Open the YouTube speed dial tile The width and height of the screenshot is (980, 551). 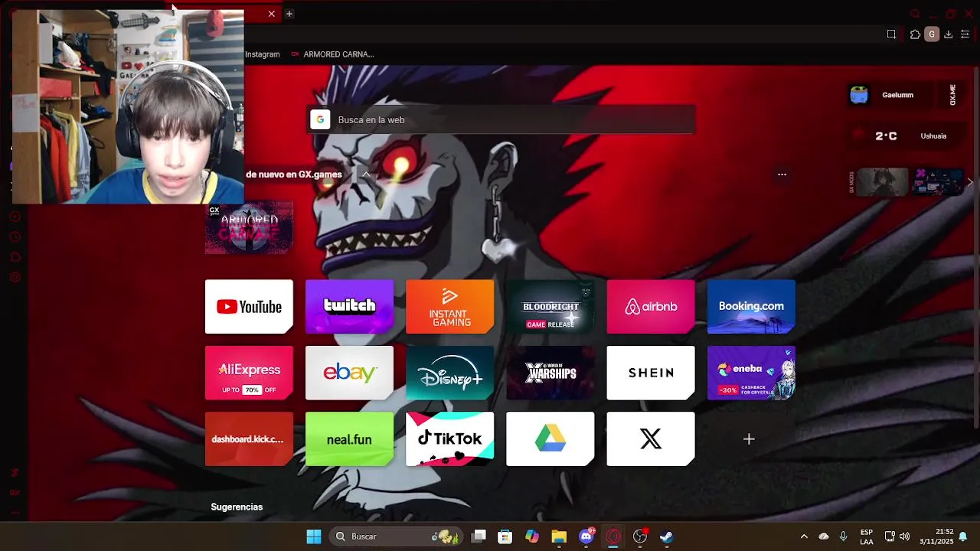tap(249, 307)
